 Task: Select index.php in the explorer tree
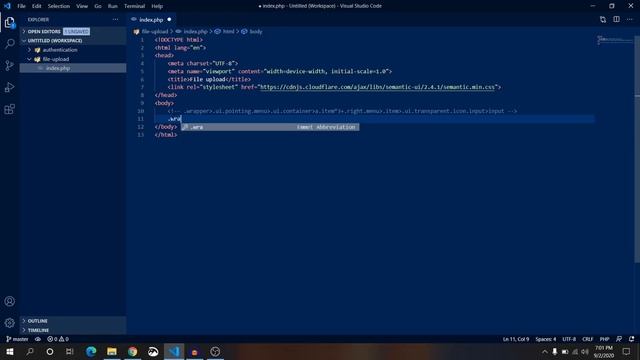[73, 68]
